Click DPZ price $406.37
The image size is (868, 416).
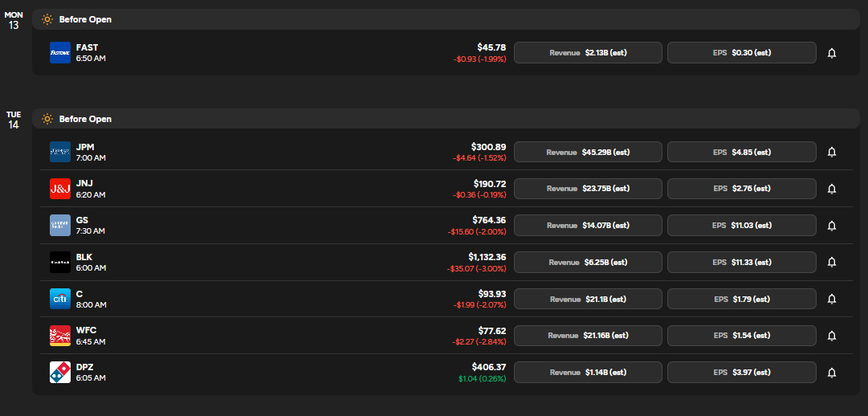tap(489, 367)
